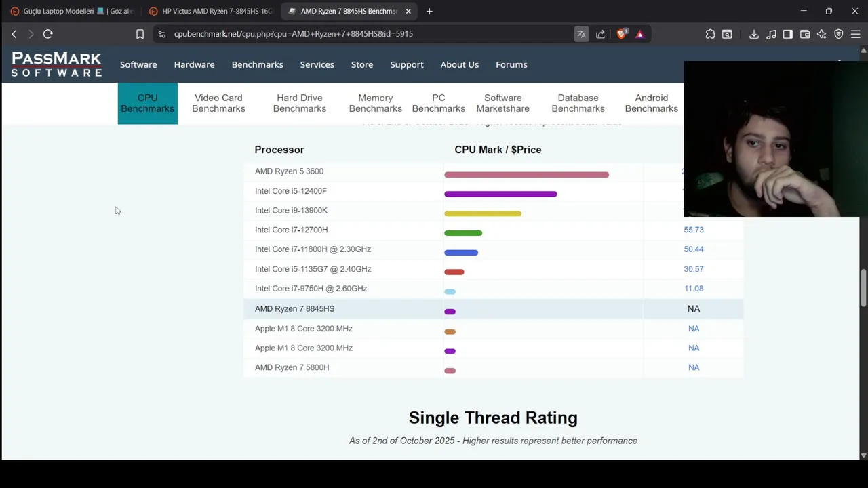The height and width of the screenshot is (488, 868).
Task: Open the Software menu
Action: [x=138, y=64]
